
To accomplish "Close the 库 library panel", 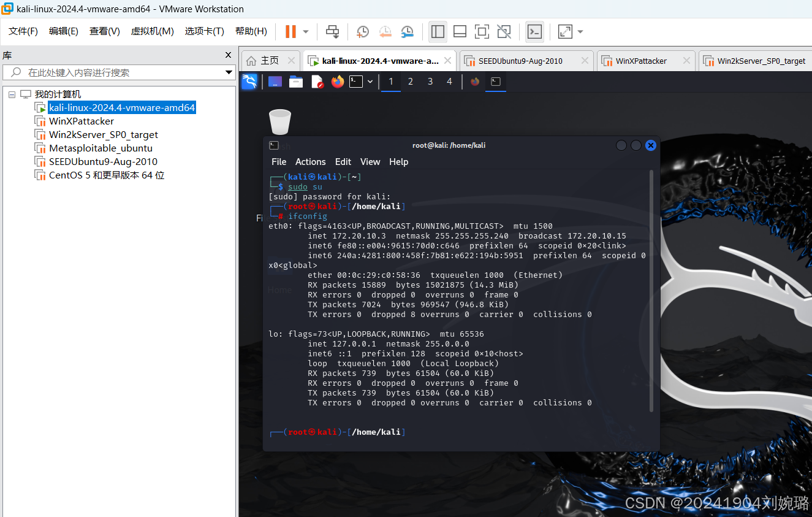I will pyautogui.click(x=228, y=55).
